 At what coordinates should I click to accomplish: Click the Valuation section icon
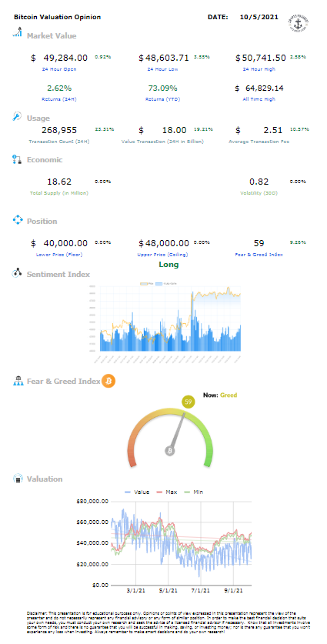tap(18, 479)
